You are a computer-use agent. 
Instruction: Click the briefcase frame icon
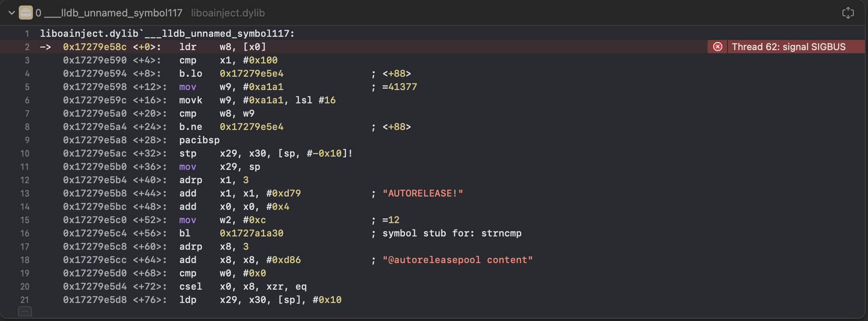click(x=26, y=13)
